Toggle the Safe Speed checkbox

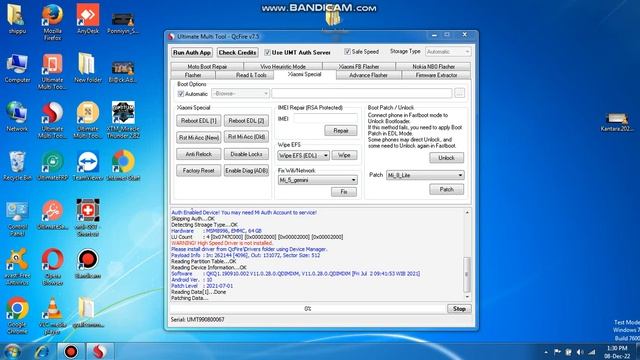coord(347,51)
